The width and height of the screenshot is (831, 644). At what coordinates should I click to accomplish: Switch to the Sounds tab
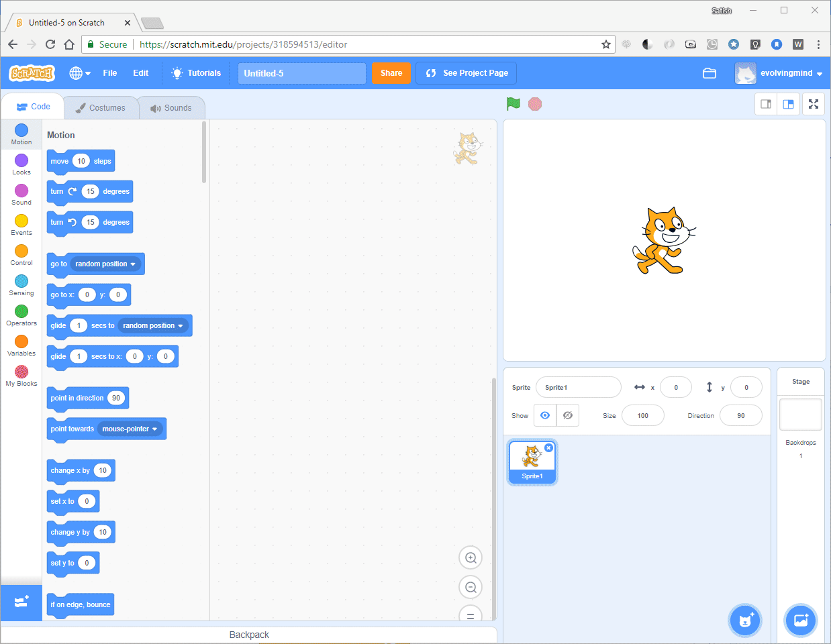(x=171, y=107)
